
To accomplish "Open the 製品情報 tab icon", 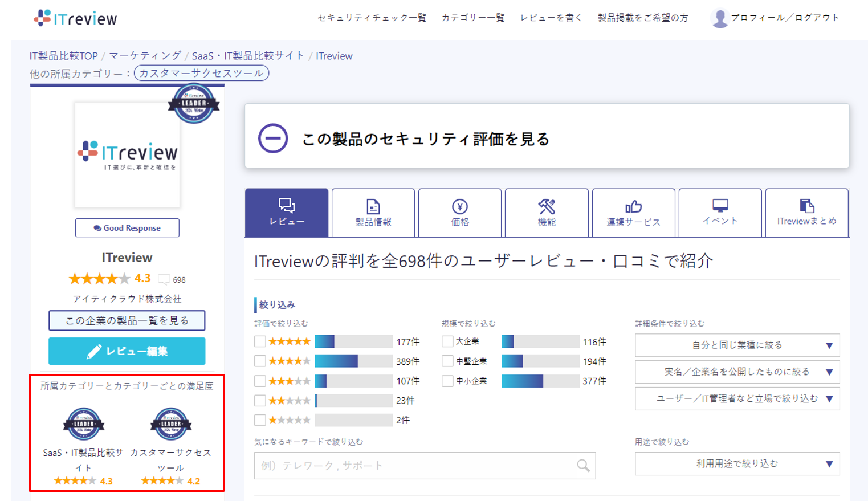I will (x=373, y=206).
